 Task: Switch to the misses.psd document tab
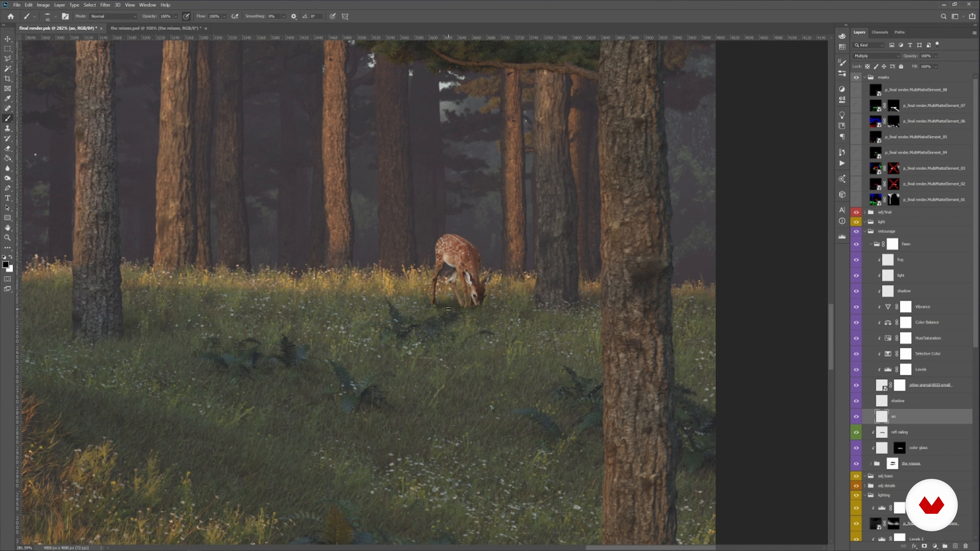tap(156, 28)
